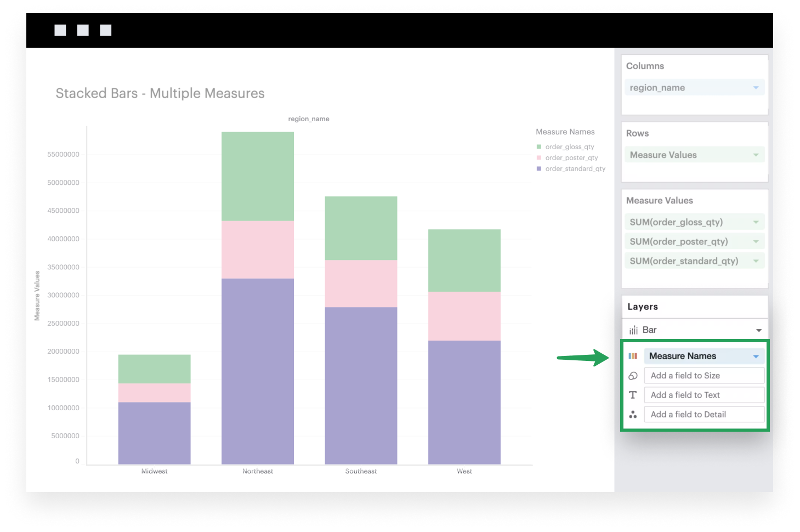Click the Add a field to Size box
800x532 pixels.
coord(704,376)
